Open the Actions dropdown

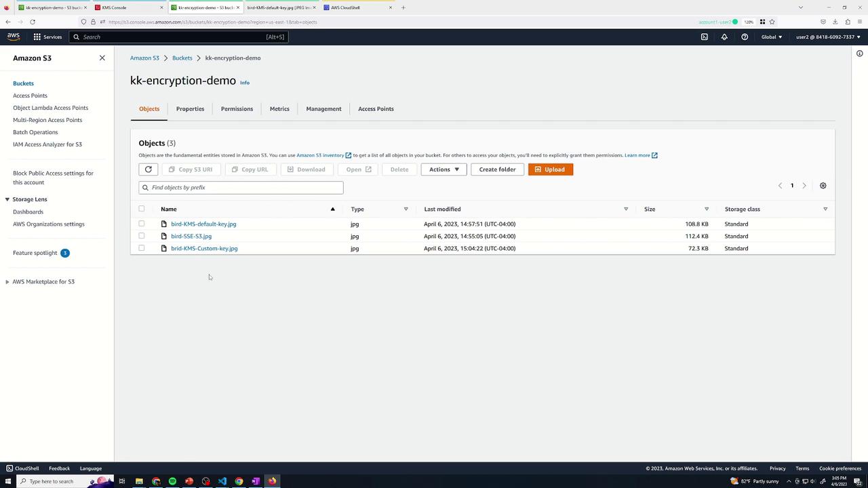443,169
